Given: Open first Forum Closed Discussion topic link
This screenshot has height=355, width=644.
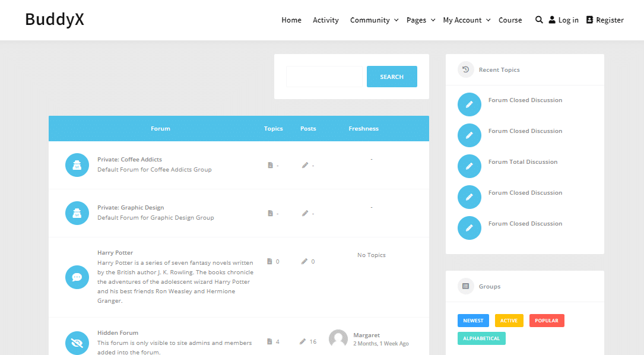Looking at the screenshot, I should [x=525, y=100].
